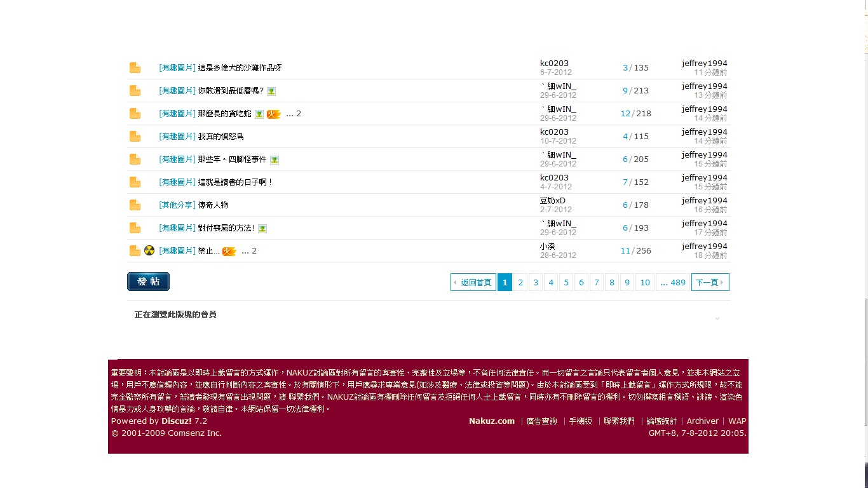Click the hot flame icon beside 那麼長的貪吃蛇

(274, 114)
